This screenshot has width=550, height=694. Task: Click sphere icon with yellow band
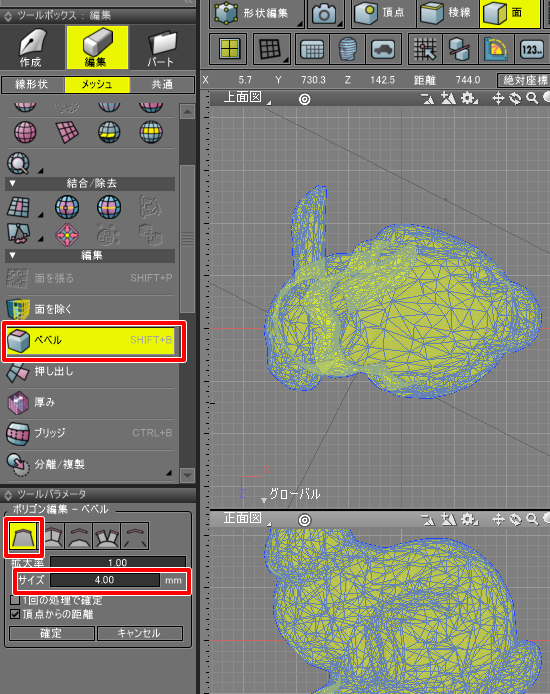click(151, 132)
